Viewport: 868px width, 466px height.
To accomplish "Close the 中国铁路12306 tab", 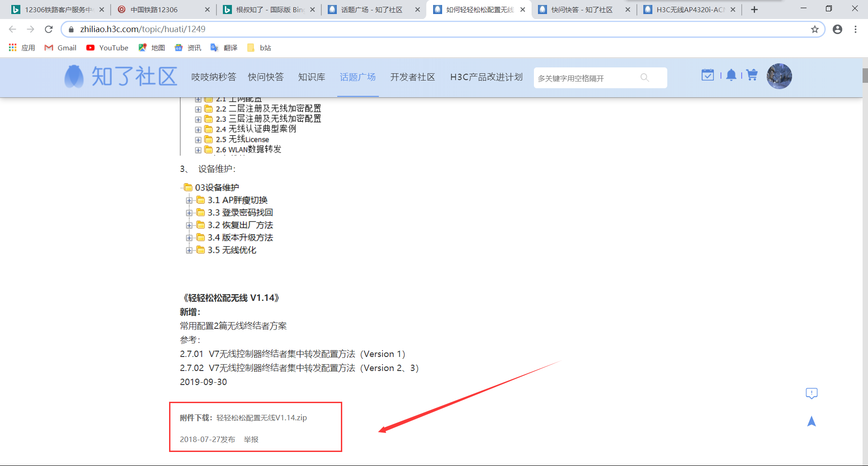I will pos(207,10).
